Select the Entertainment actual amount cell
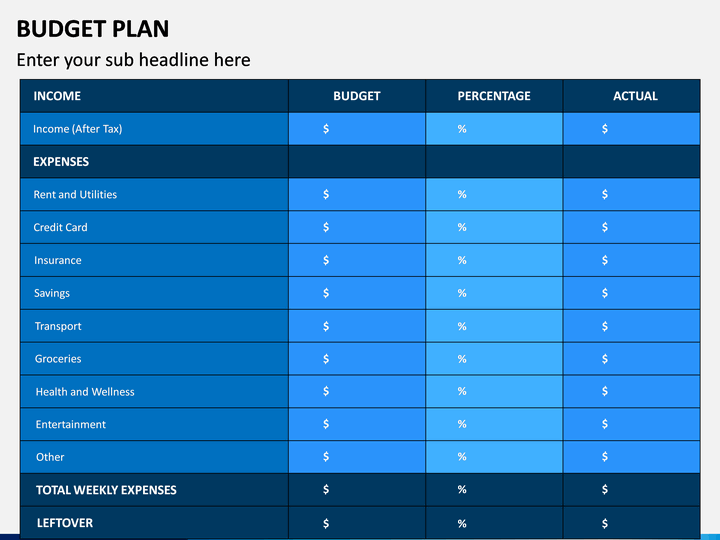 click(631, 424)
